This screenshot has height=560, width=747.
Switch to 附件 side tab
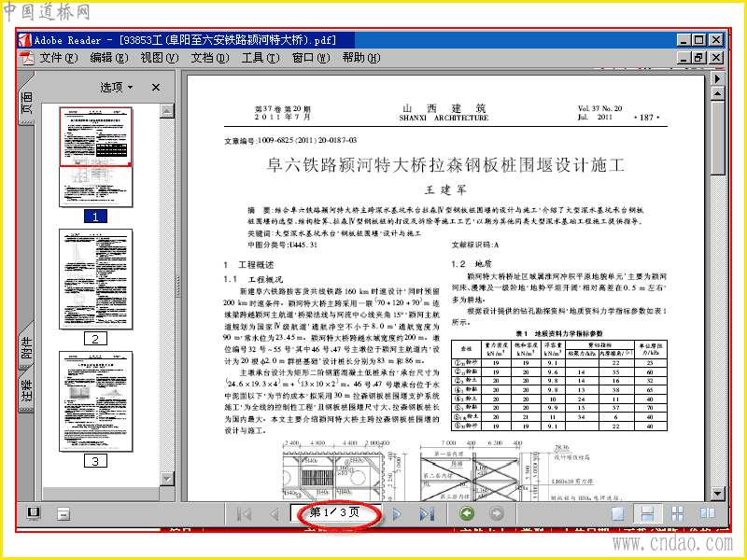pyautogui.click(x=27, y=346)
